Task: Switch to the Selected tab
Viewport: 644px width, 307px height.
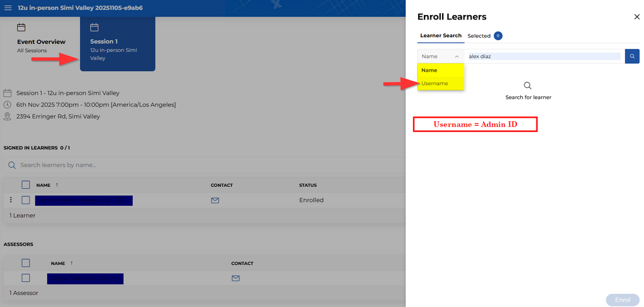Action: click(x=479, y=36)
